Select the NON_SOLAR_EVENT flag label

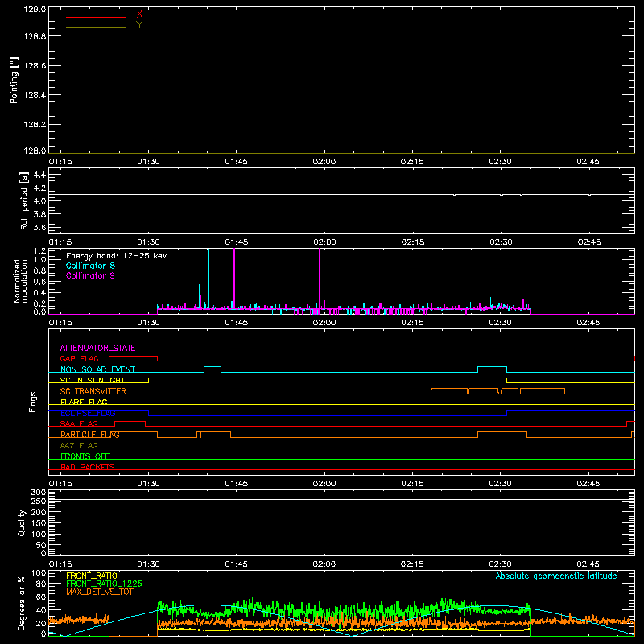(x=97, y=369)
